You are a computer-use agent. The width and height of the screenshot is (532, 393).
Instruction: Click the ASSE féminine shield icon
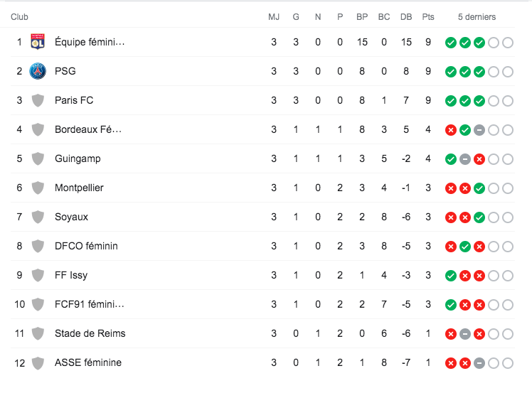38,362
